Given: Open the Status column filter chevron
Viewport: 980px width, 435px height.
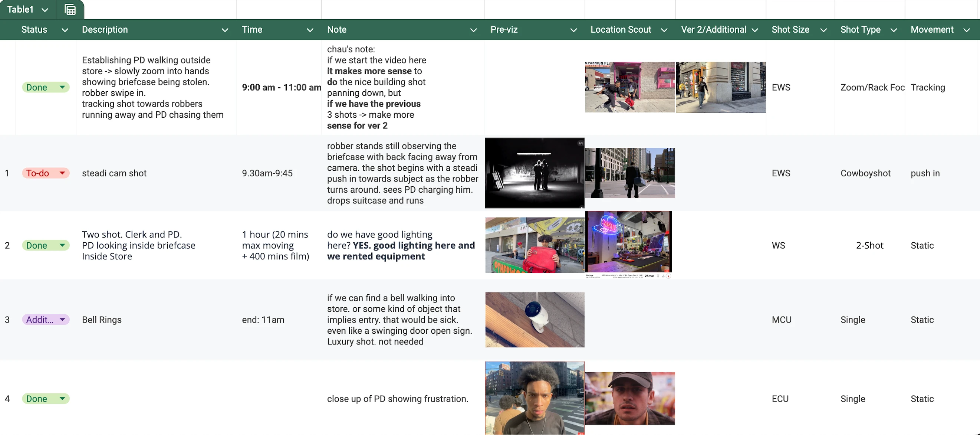Looking at the screenshot, I should click(x=65, y=30).
